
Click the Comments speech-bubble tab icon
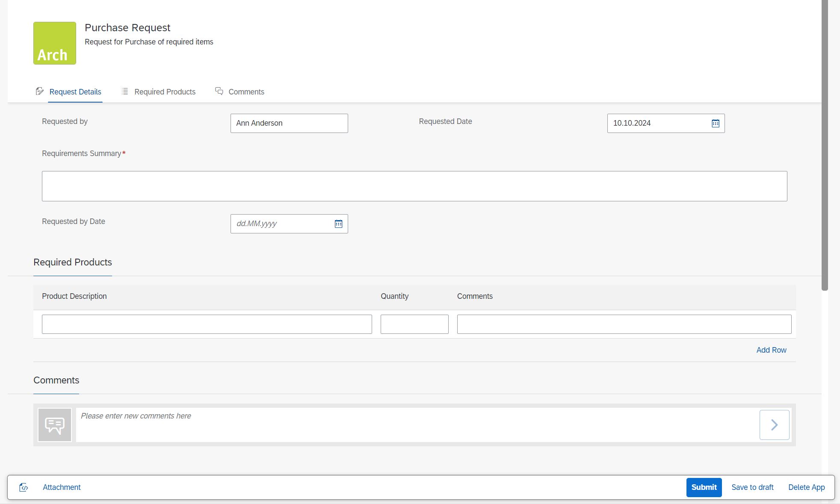(219, 91)
